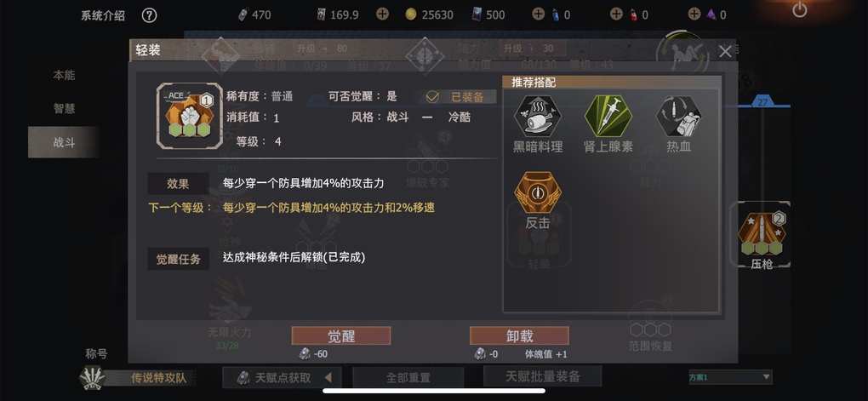Select the 肾上腺素 syringe talent icon

click(x=608, y=115)
